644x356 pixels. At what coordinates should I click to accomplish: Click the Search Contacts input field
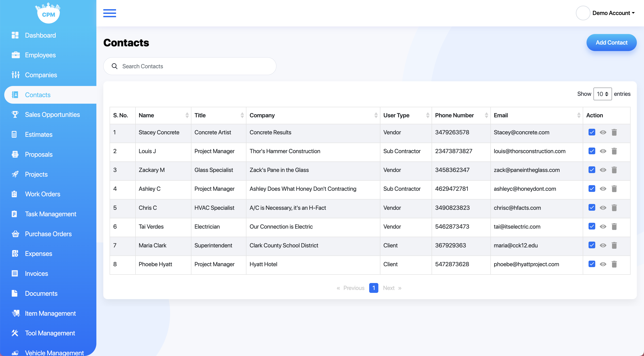pyautogui.click(x=190, y=66)
